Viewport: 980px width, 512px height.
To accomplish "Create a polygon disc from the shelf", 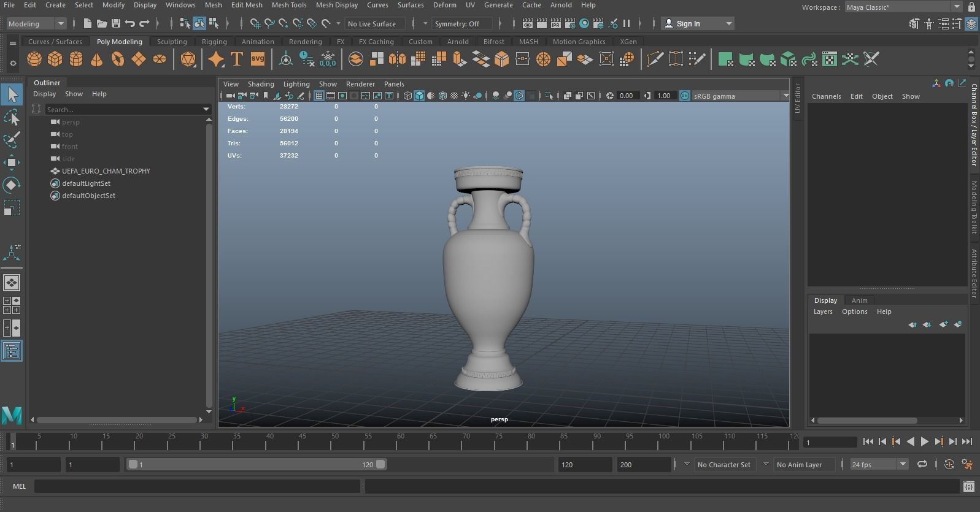I will point(160,59).
